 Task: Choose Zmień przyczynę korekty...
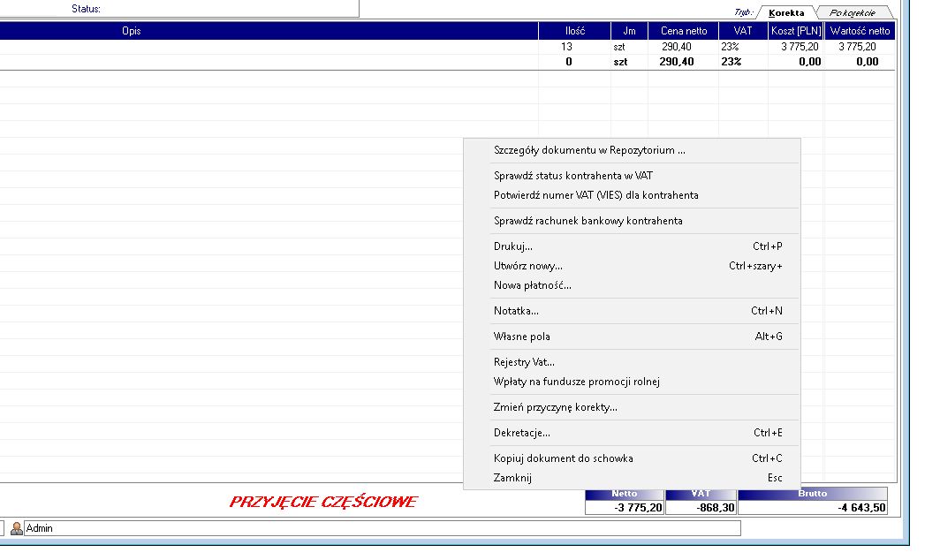555,407
